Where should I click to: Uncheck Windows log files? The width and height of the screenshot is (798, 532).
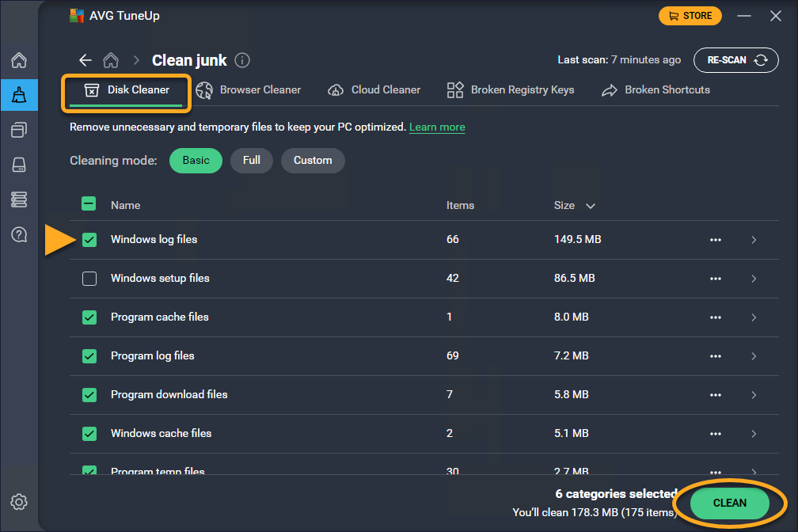[89, 240]
